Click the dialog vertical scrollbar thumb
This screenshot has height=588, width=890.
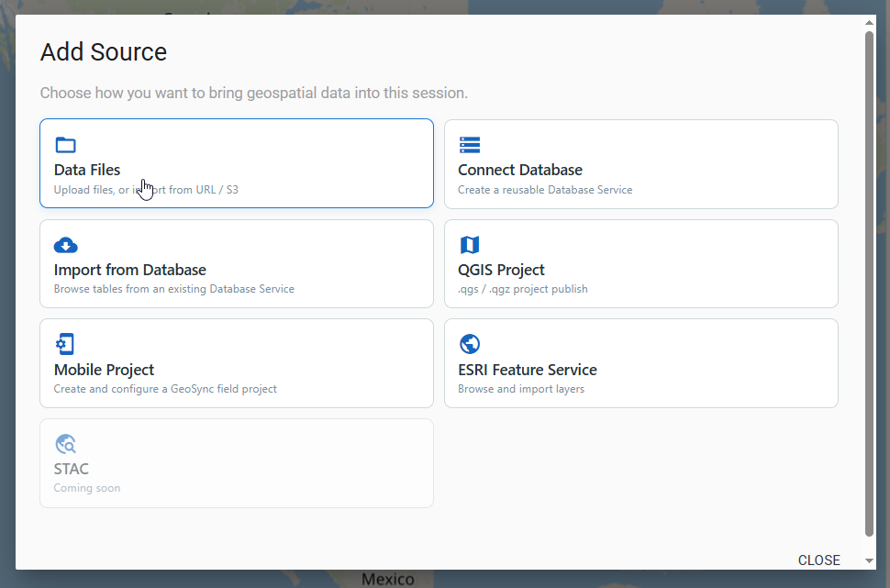[x=869, y=283]
